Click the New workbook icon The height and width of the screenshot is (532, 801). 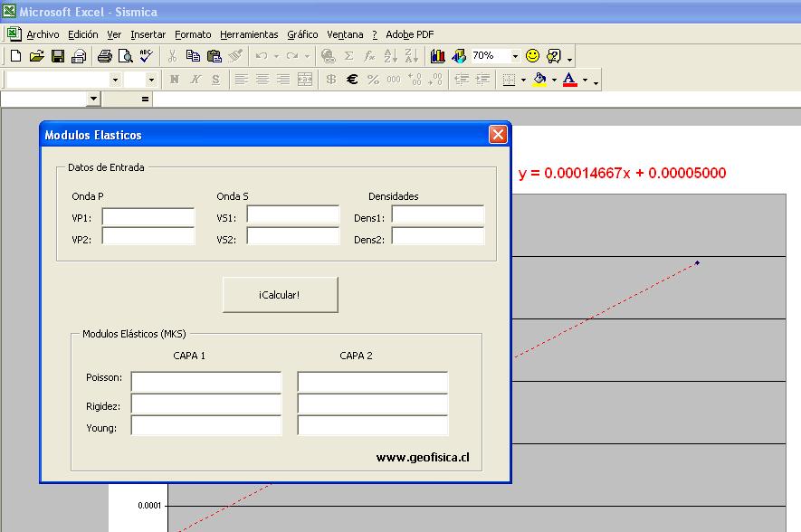15,56
